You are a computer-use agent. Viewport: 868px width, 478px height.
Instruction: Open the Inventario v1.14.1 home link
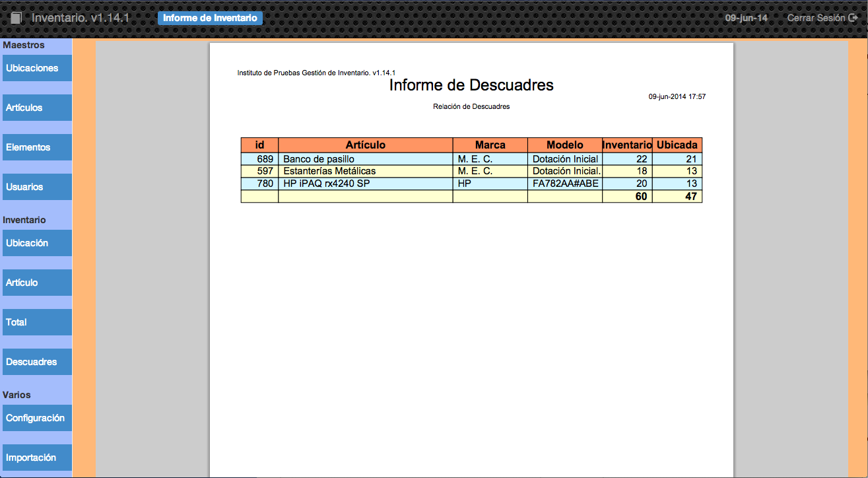point(81,18)
